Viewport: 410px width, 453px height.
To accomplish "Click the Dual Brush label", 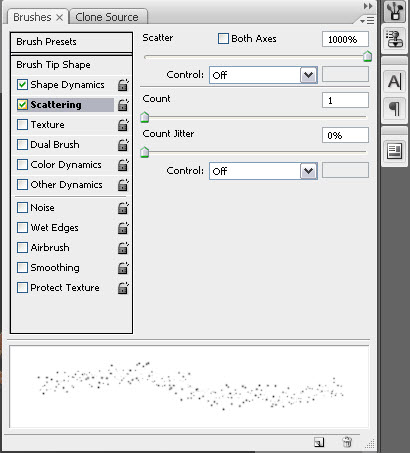I will pyautogui.click(x=55, y=145).
